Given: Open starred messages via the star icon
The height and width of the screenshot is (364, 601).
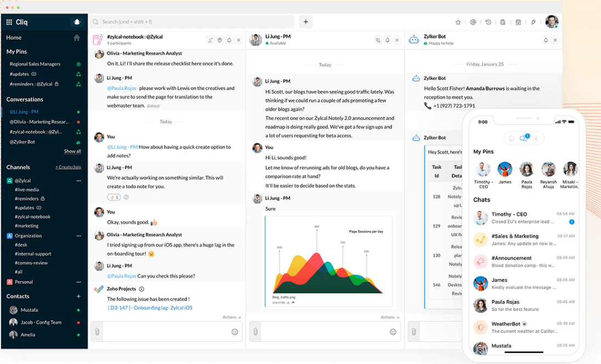Looking at the screenshot, I should pyautogui.click(x=458, y=22).
